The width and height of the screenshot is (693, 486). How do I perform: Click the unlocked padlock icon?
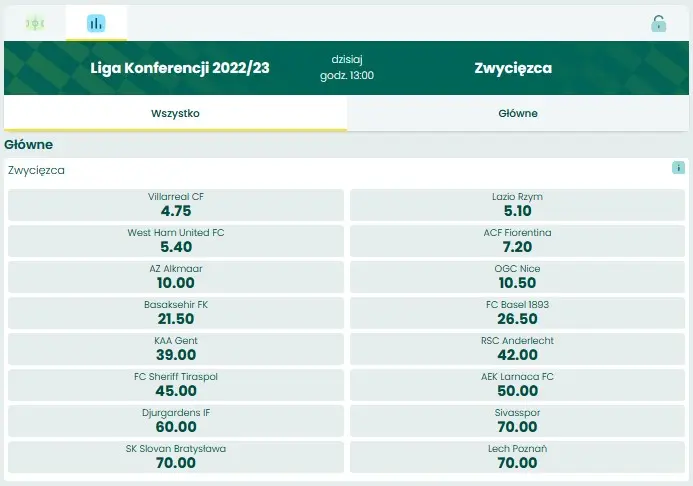659,23
